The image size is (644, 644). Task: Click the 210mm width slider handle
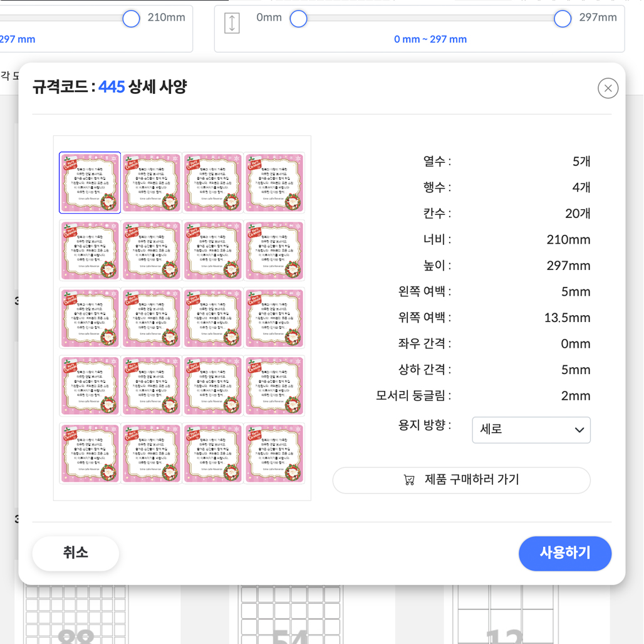[131, 19]
